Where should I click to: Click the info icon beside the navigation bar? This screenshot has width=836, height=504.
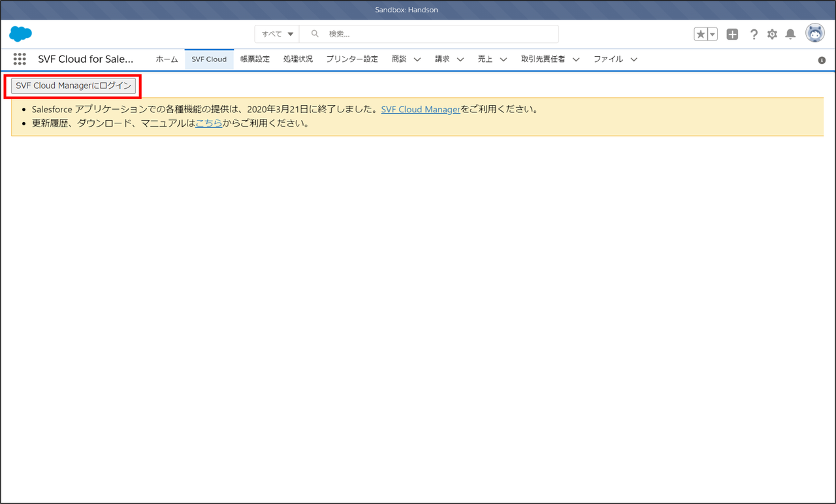822,60
